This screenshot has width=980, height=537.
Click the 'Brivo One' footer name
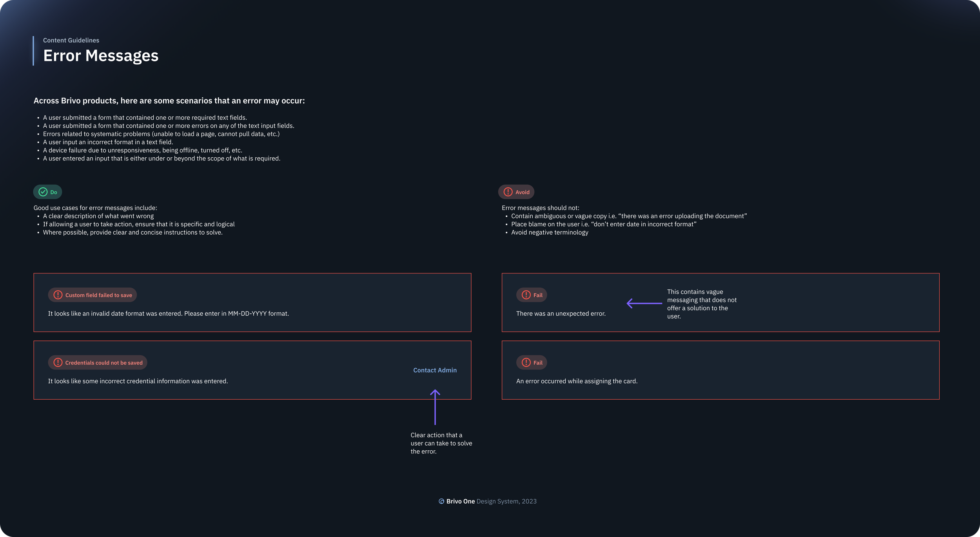[x=460, y=501]
